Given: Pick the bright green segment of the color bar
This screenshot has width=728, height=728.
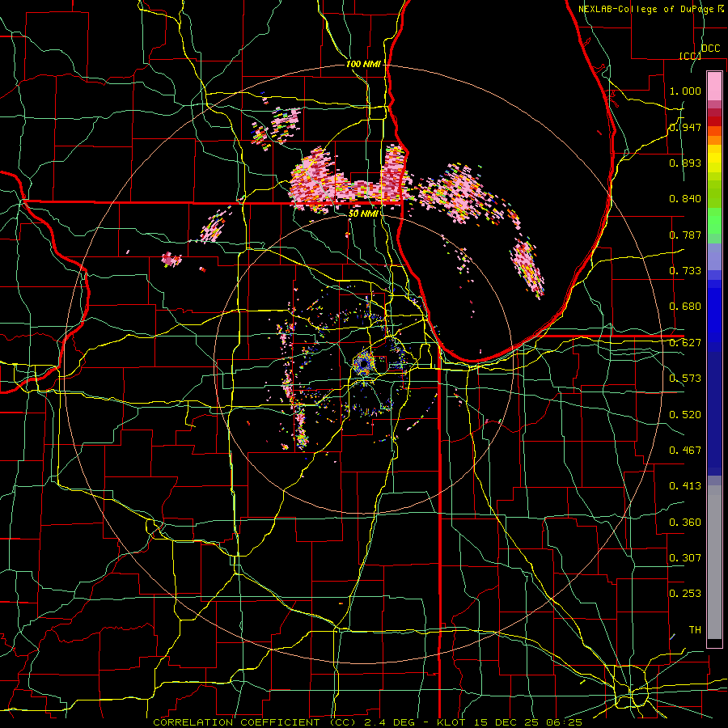Looking at the screenshot, I should pyautogui.click(x=714, y=221).
